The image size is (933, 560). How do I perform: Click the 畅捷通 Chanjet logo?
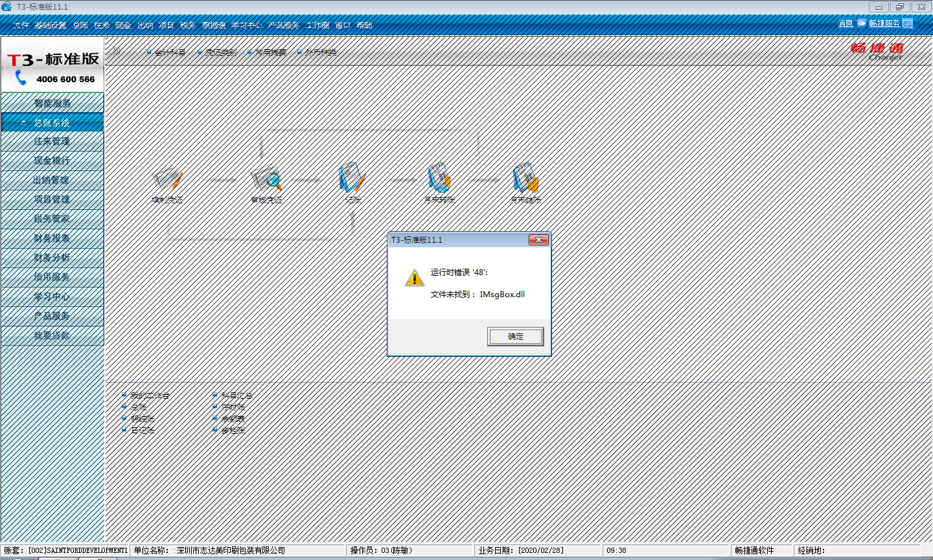(x=876, y=51)
